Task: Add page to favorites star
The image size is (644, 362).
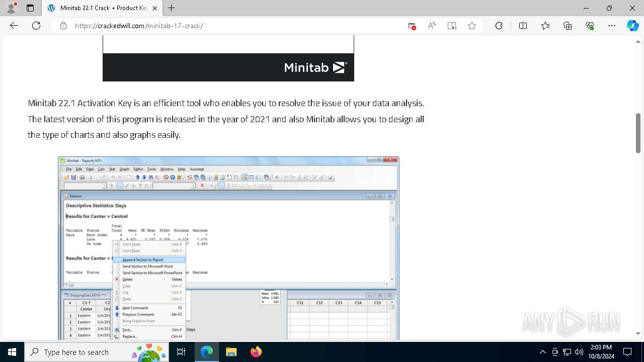Action: tap(472, 26)
